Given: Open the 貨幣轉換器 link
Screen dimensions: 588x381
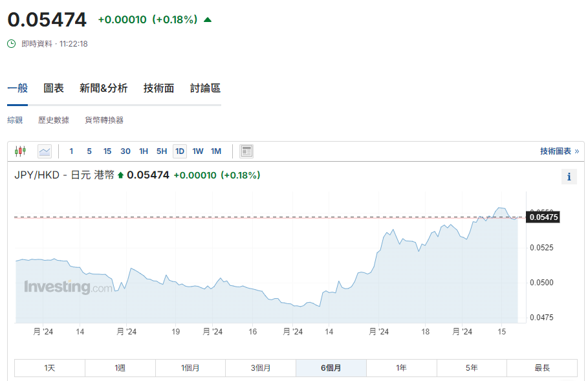Looking at the screenshot, I should (x=104, y=120).
